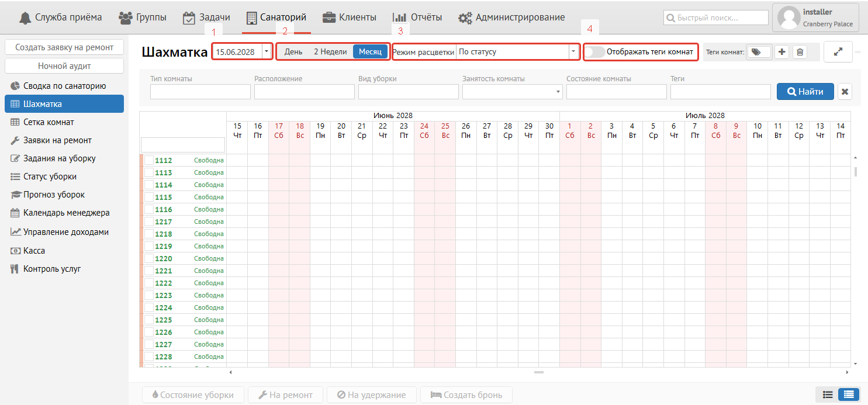Check the box for room 1115
This screenshot has height=405, width=868.
(x=149, y=197)
